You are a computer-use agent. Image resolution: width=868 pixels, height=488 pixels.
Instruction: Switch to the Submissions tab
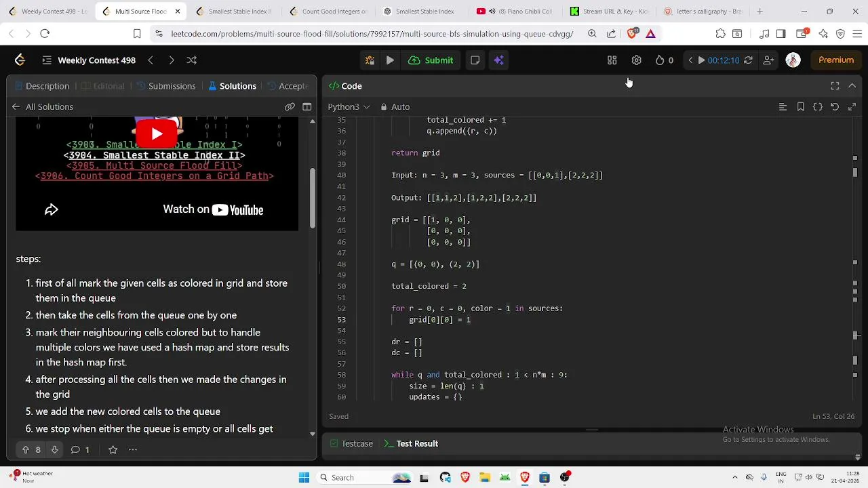point(166,86)
